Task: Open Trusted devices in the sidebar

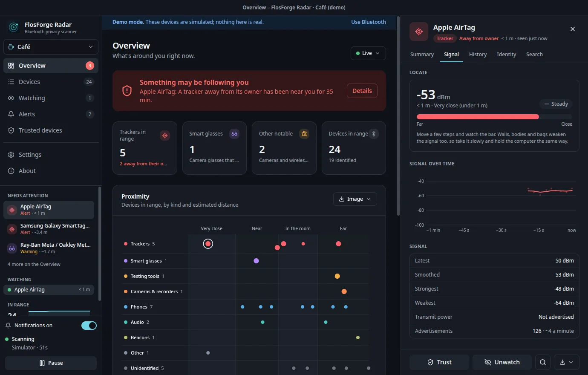Action: pyautogui.click(x=51, y=130)
